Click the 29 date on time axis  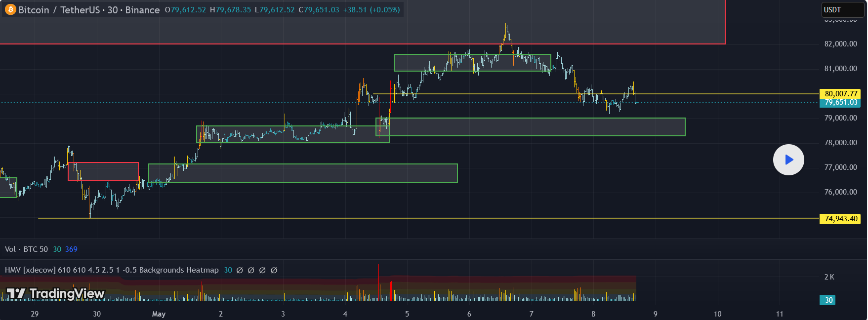35,314
